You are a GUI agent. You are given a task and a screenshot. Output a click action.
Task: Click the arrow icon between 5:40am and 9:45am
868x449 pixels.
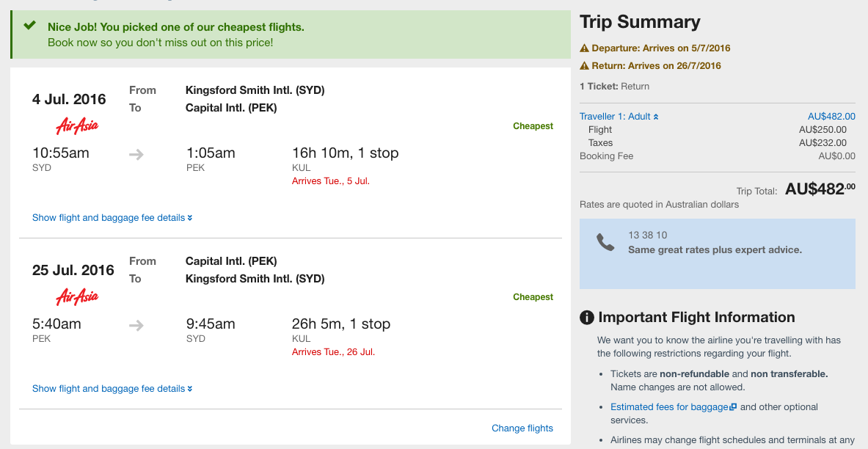tap(136, 326)
